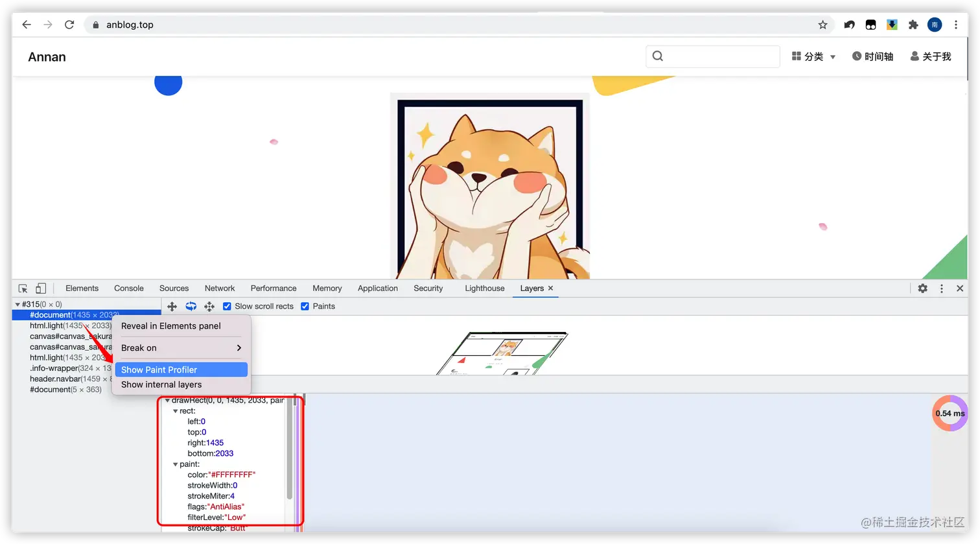Click the download extension icon
Viewport: 980px width, 544px height.
pyautogui.click(x=892, y=25)
